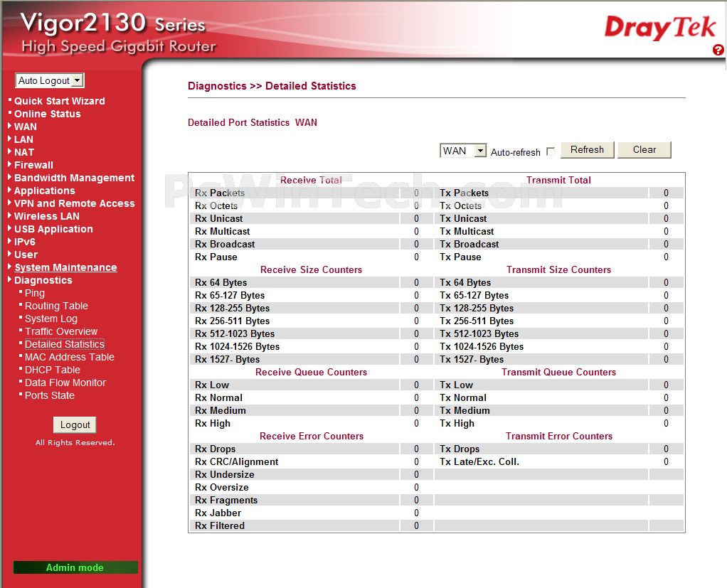Expand the Wireless LAN menu

(x=47, y=216)
